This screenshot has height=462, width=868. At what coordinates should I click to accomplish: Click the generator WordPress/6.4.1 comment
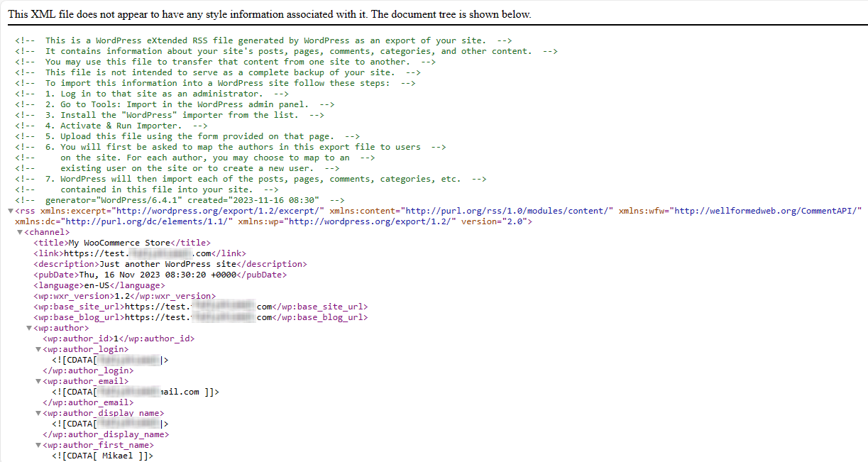point(180,200)
